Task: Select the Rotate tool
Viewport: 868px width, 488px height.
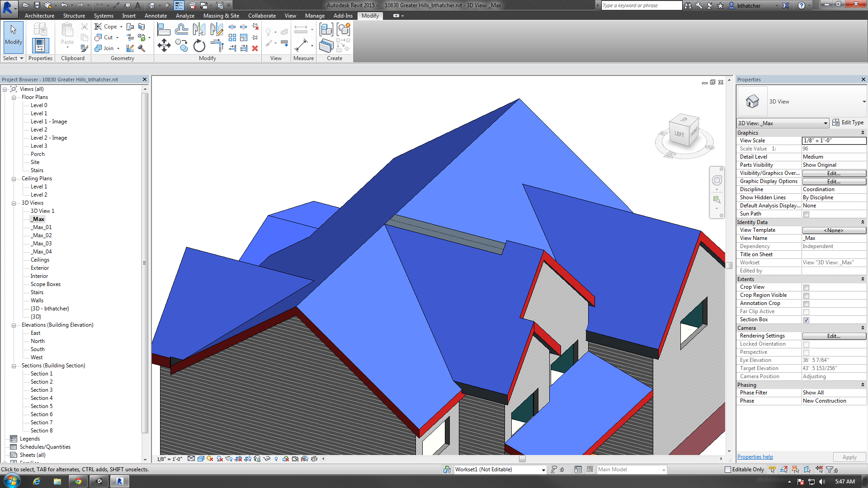Action: 199,46
